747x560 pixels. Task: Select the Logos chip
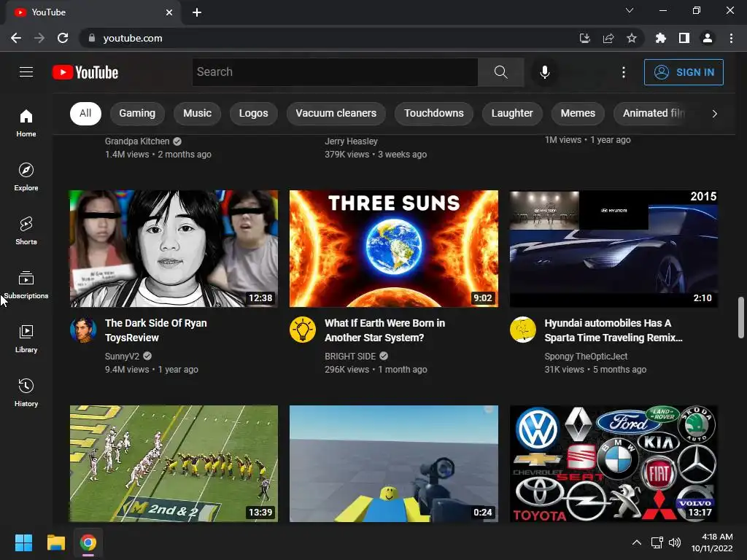[253, 113]
